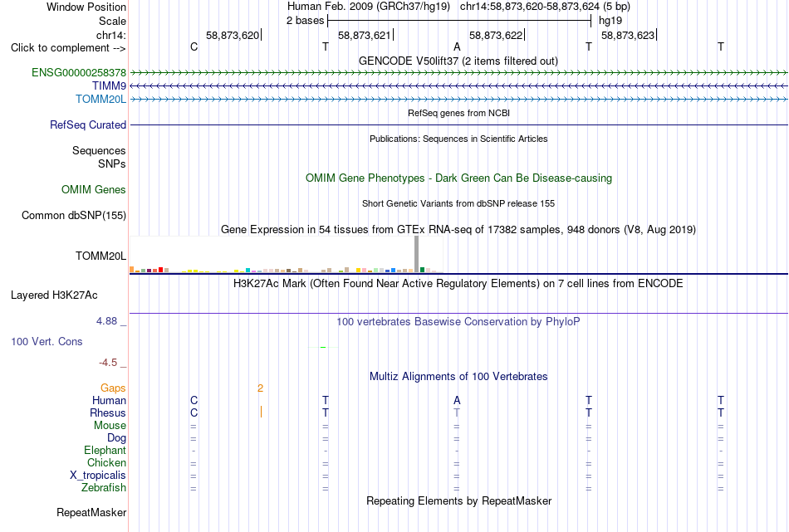Click the Layered H3K27Ac track label

pos(54,295)
